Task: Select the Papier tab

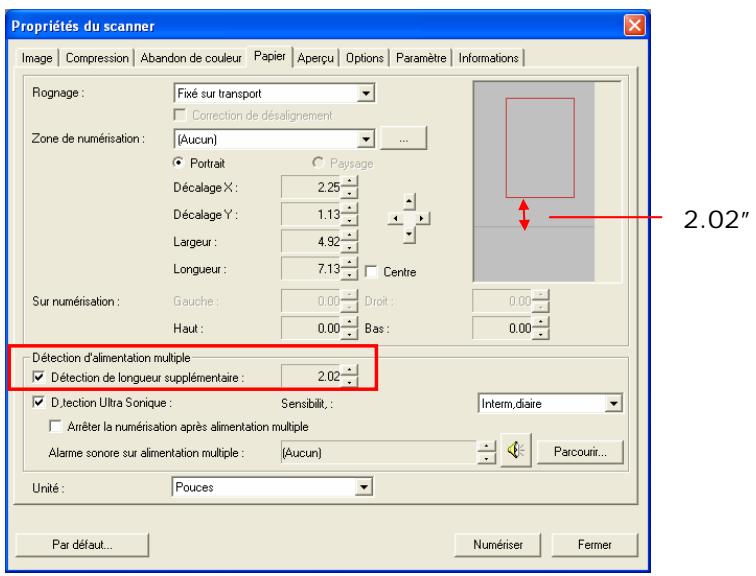Action: click(x=270, y=56)
